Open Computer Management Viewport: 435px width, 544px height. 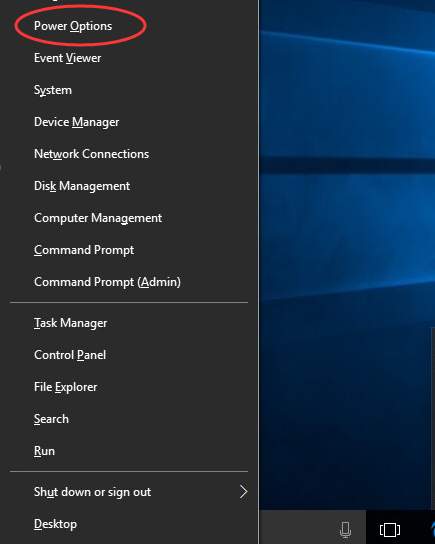[x=129, y=218]
